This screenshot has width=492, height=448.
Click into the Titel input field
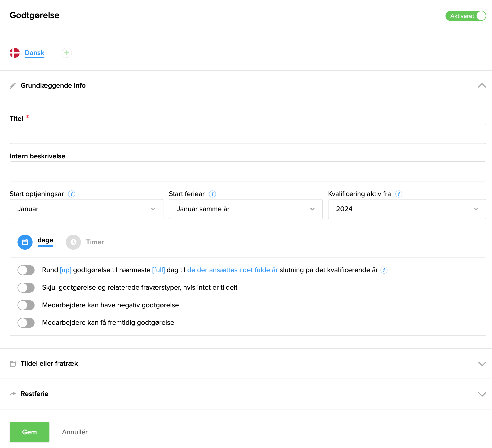click(248, 134)
